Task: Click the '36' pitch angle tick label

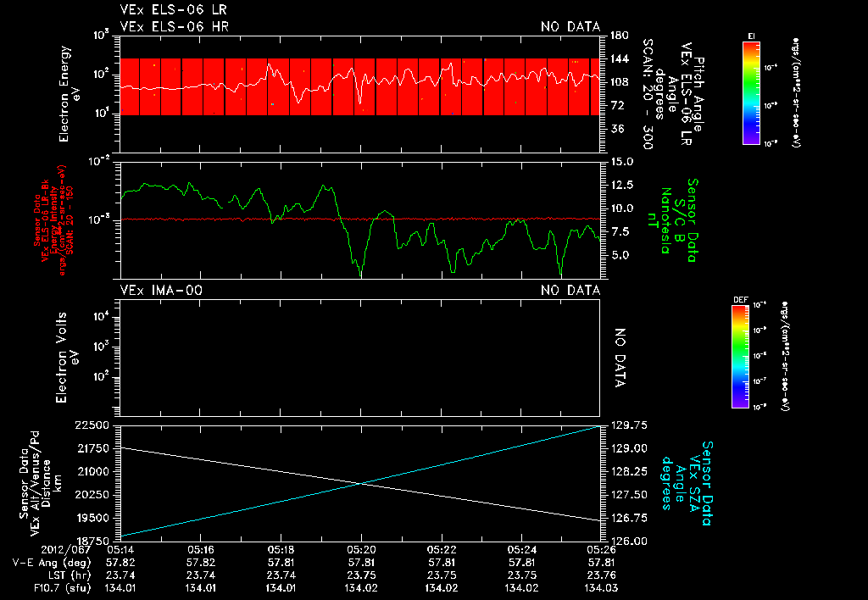Action: 616,129
